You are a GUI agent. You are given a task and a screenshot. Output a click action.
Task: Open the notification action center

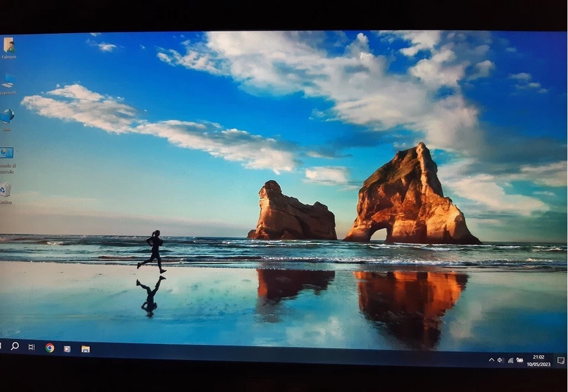[x=561, y=360]
